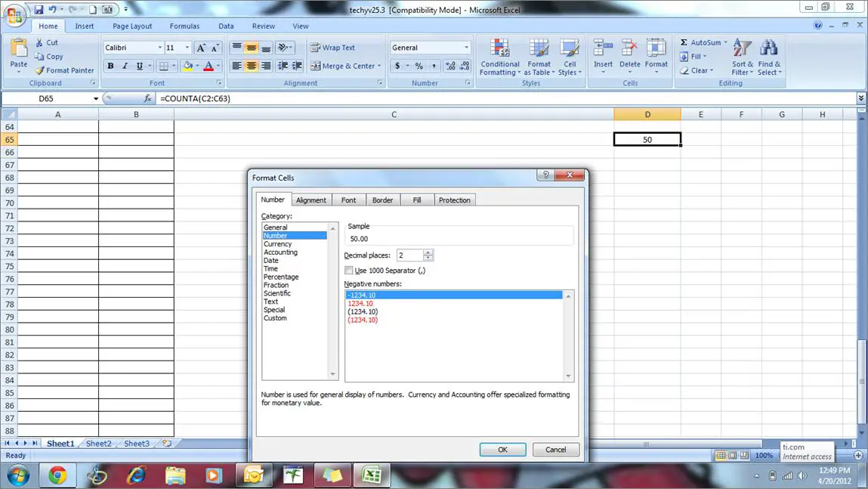Toggle Wrap Text

pyautogui.click(x=332, y=48)
